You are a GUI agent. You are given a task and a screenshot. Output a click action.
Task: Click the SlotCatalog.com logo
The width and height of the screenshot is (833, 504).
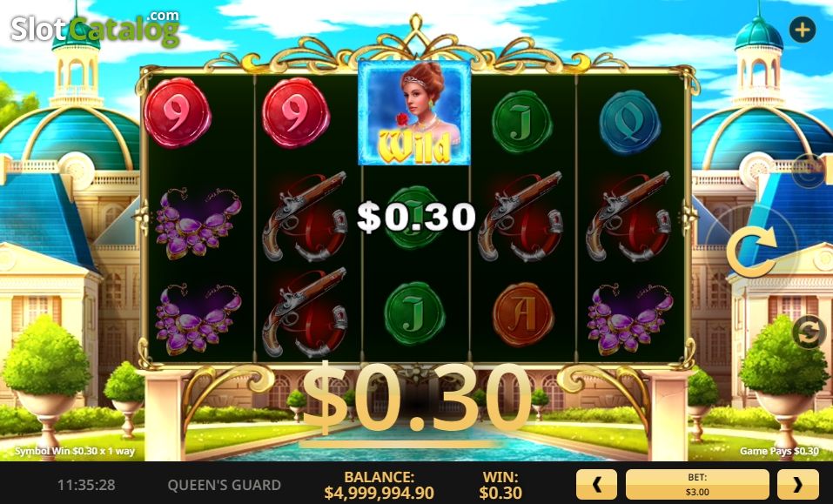(x=95, y=28)
